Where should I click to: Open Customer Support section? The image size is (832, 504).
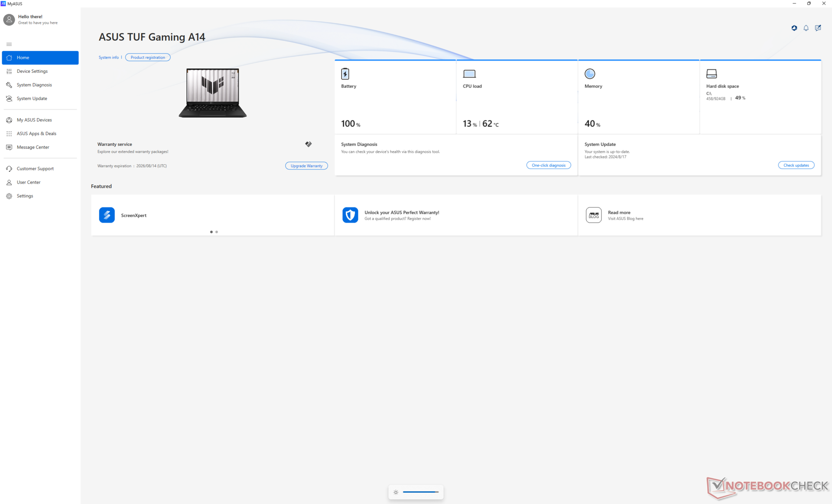click(x=35, y=169)
